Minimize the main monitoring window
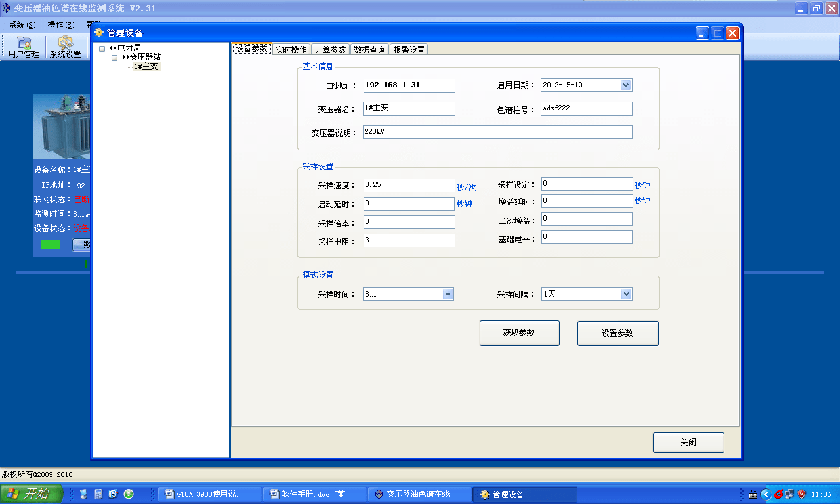This screenshot has height=504, width=840. click(801, 9)
